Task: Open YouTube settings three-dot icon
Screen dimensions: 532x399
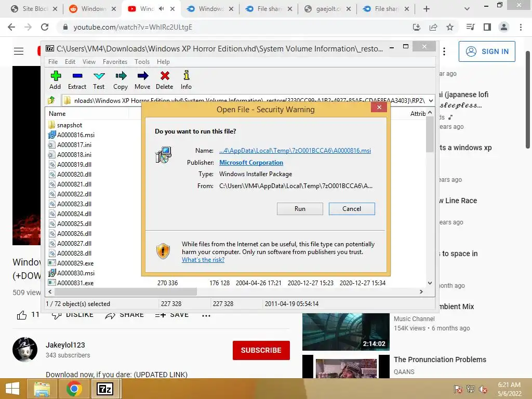Action: point(444,51)
